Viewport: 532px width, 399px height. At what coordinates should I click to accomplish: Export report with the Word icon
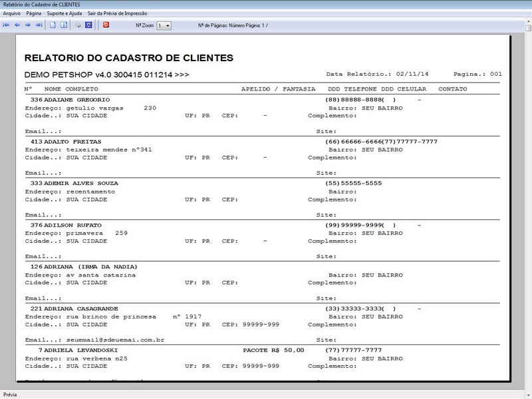(x=88, y=25)
